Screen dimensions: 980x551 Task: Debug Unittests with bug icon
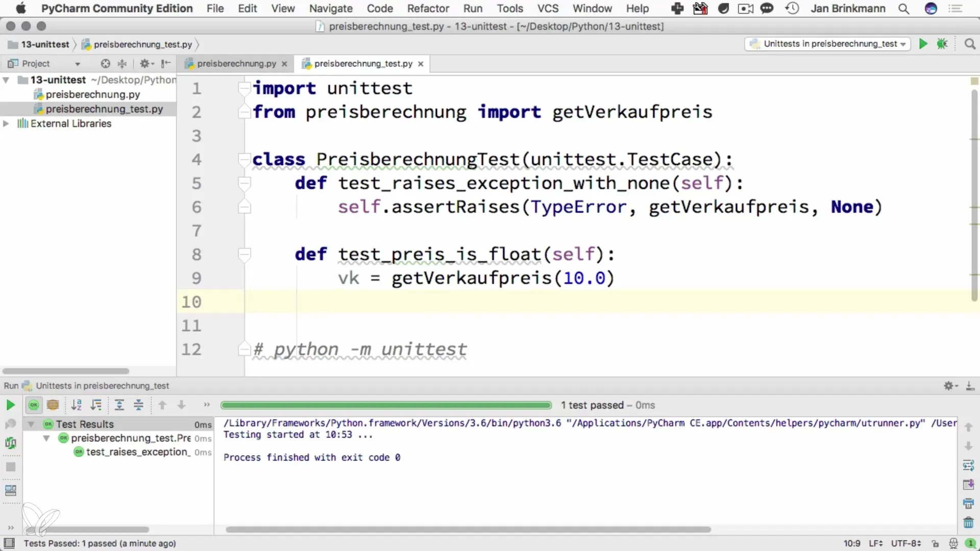(x=942, y=44)
